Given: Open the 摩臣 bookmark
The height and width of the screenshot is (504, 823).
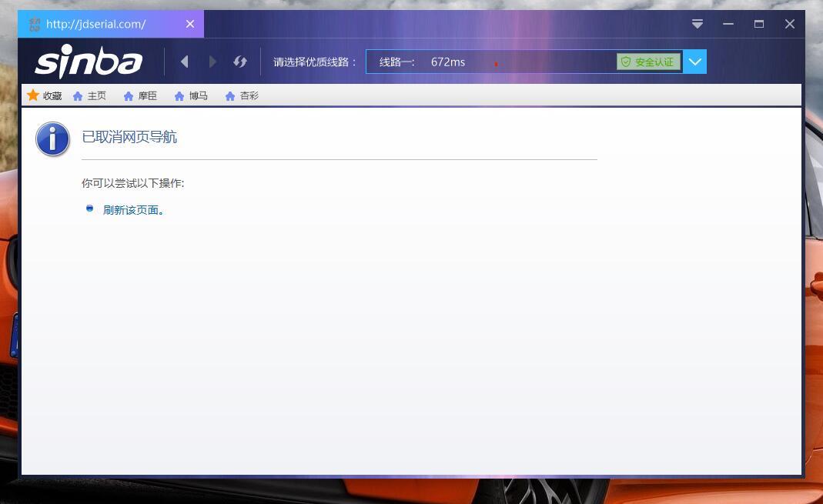Looking at the screenshot, I should (x=140, y=96).
